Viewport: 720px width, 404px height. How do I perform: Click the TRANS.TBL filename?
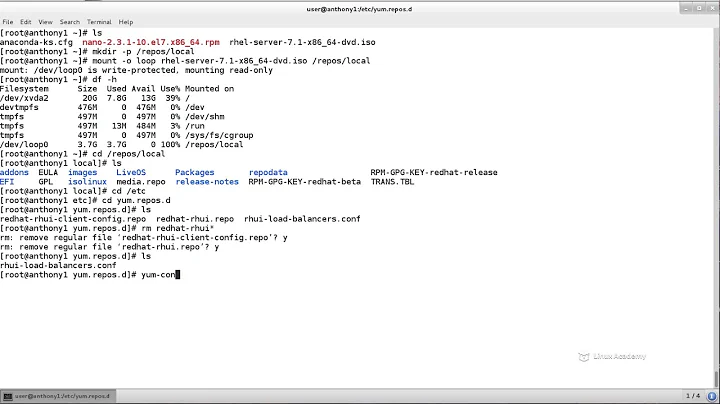pyautogui.click(x=393, y=182)
